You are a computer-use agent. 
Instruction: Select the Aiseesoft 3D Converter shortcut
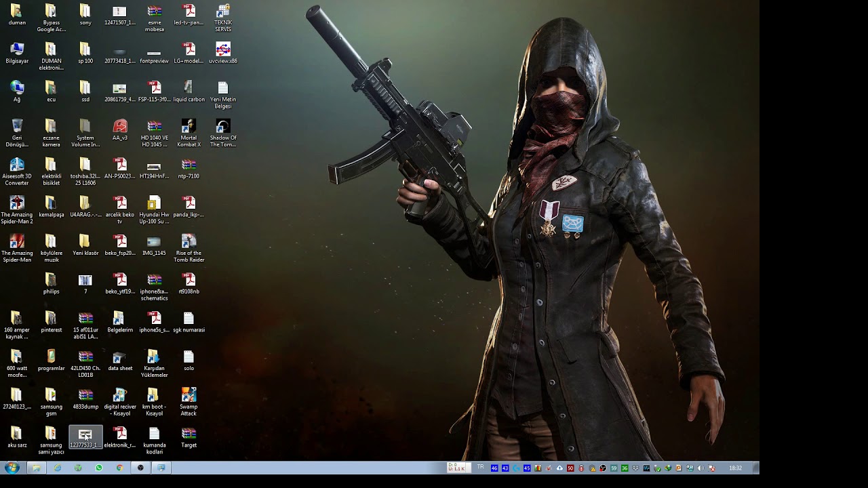coord(17,171)
